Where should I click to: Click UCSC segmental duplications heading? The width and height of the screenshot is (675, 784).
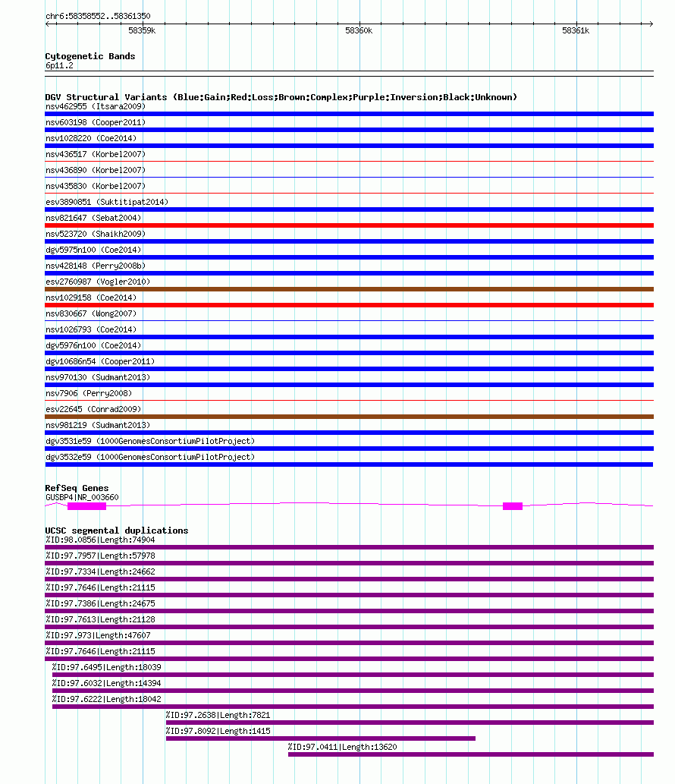[116, 531]
